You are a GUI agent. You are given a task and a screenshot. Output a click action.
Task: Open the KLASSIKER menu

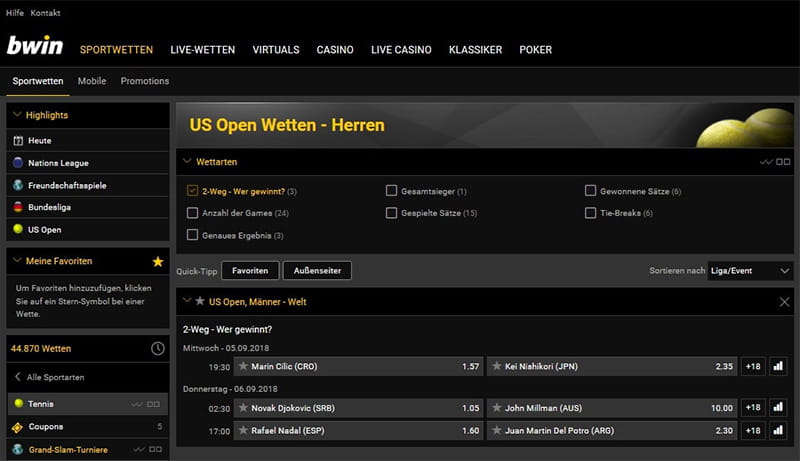point(476,50)
